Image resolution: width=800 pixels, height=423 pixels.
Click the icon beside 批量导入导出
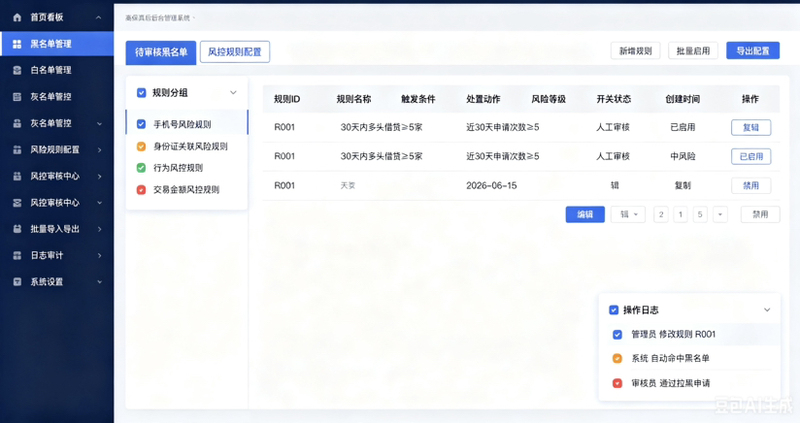[17, 229]
